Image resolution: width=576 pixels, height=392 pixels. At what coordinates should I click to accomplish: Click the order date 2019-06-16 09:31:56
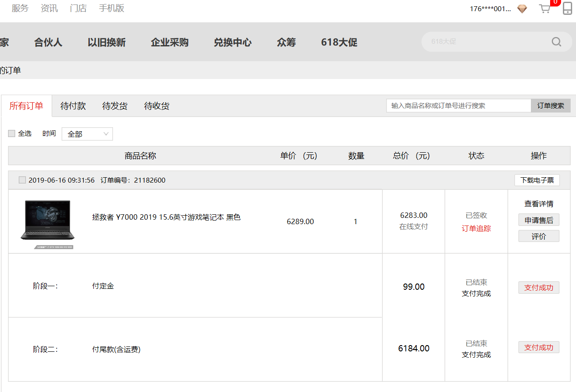click(x=62, y=180)
